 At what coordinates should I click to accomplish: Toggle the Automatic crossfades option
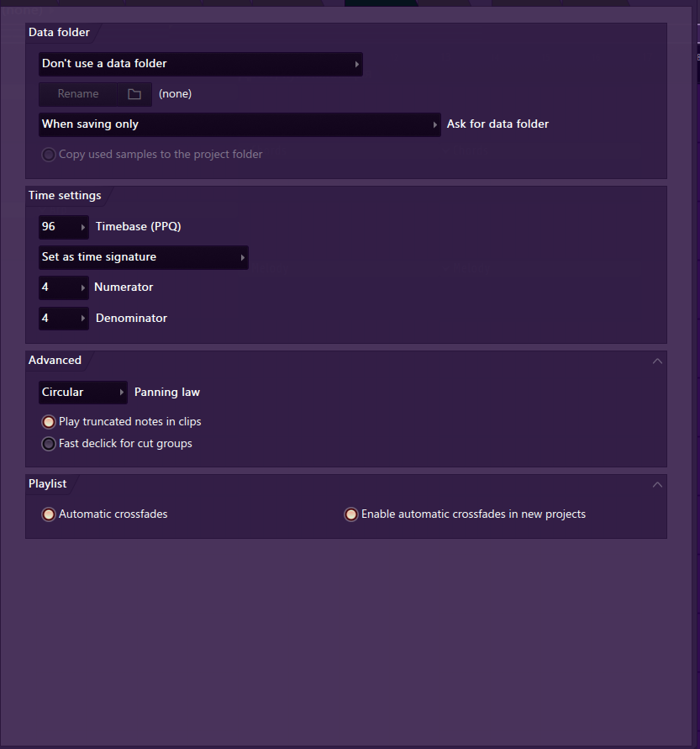coord(49,514)
